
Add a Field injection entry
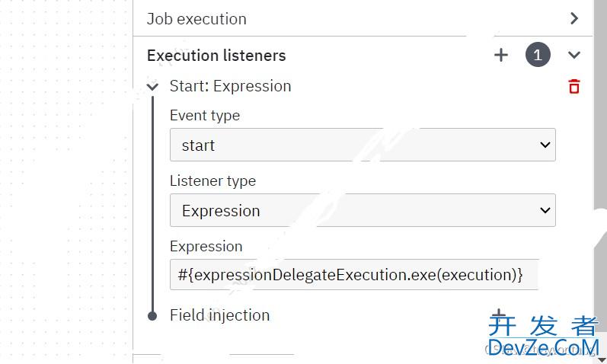click(x=499, y=315)
